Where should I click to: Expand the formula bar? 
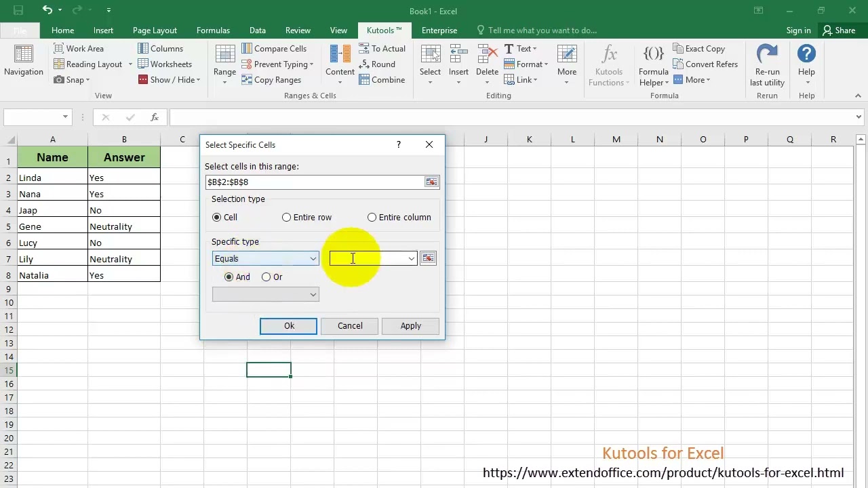tap(859, 117)
